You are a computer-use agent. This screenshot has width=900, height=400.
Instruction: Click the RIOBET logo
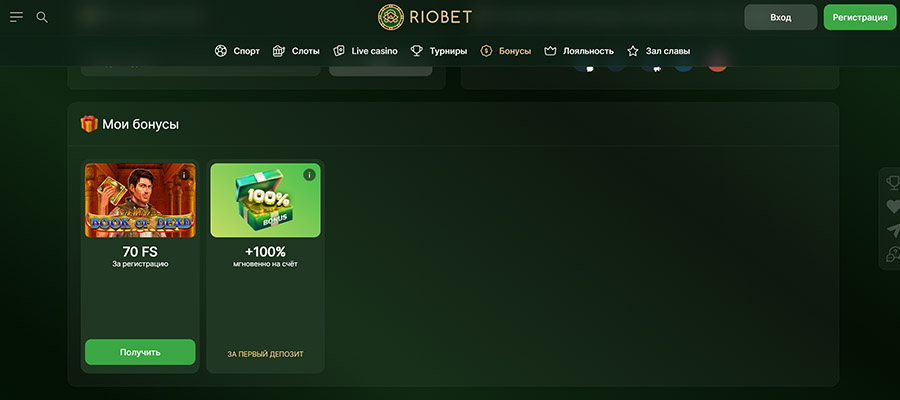click(425, 17)
